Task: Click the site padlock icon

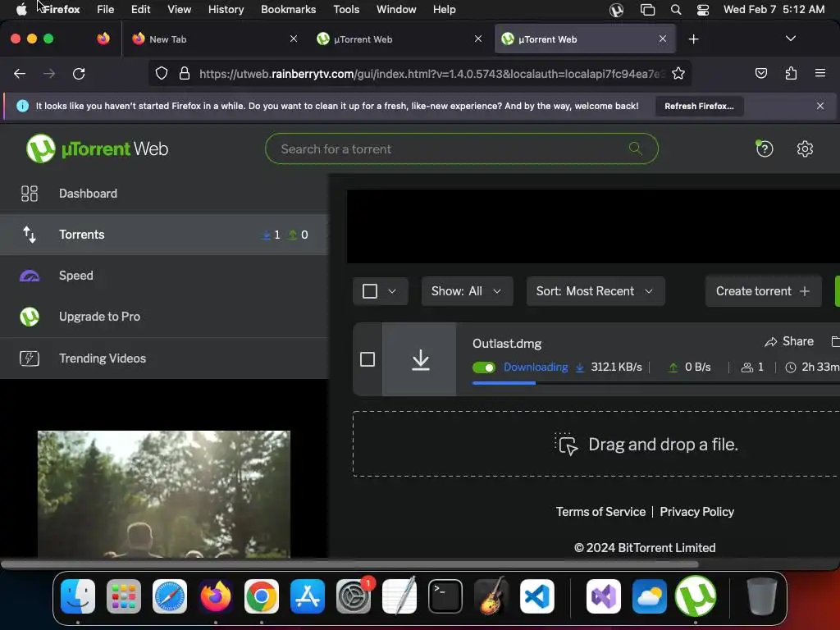Action: (x=185, y=73)
